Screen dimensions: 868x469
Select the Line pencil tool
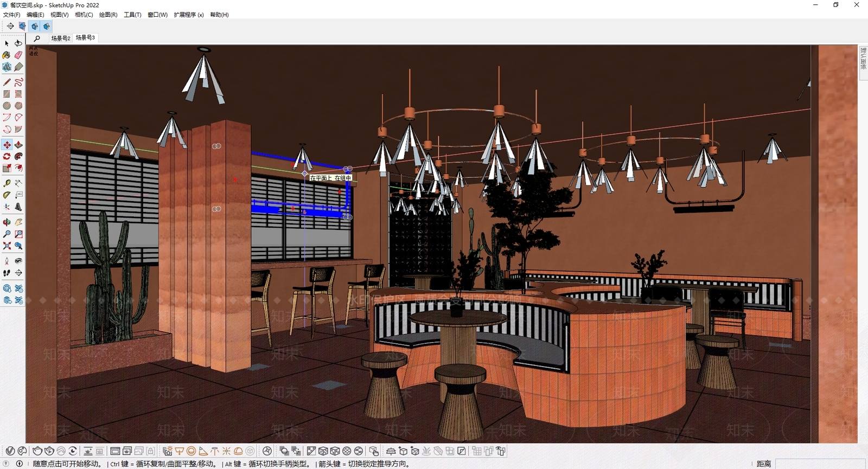[x=7, y=82]
